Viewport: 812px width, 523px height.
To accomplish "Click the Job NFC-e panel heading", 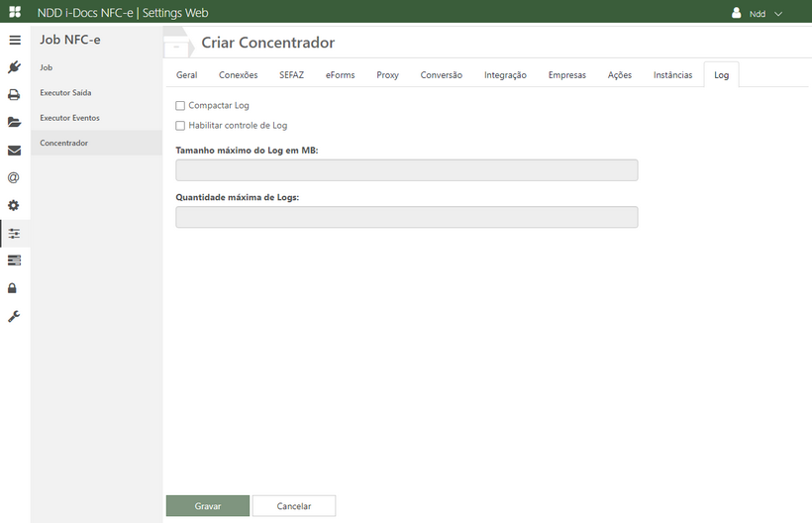I will (x=70, y=40).
